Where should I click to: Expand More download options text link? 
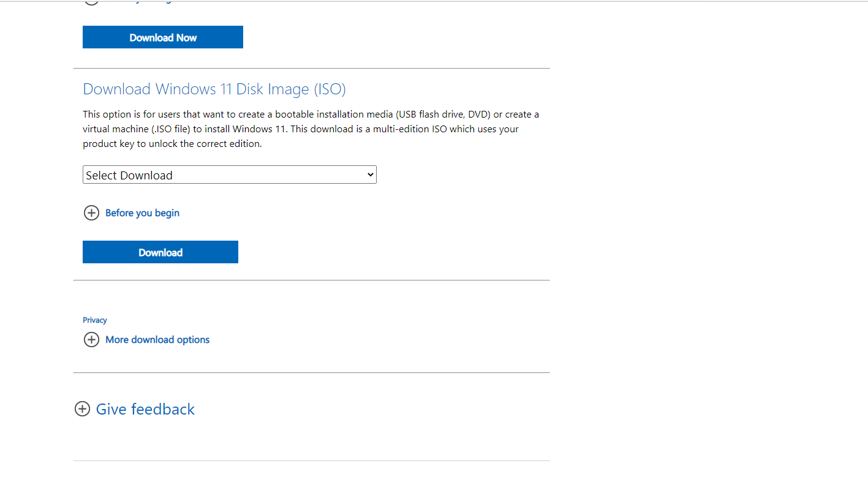(x=157, y=340)
